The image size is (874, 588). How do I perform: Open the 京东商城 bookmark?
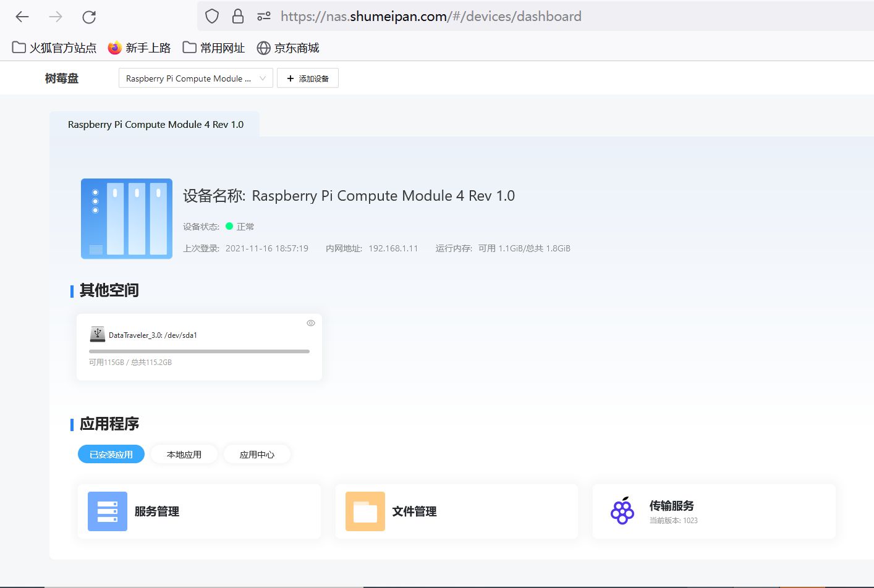tap(288, 48)
